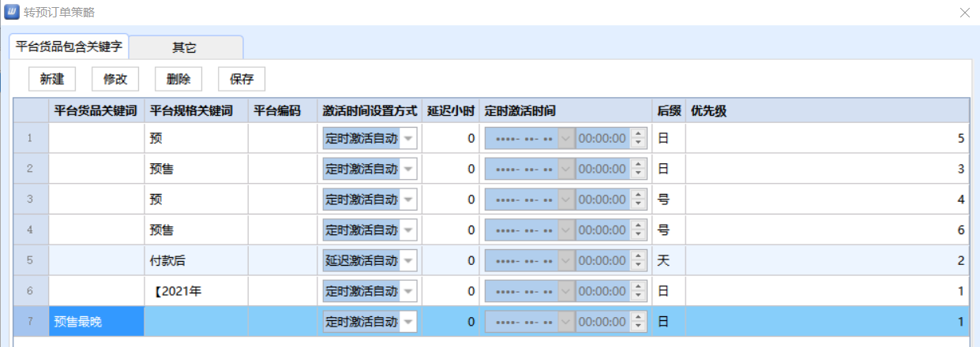This screenshot has width=980, height=347.
Task: Click the app logo icon in title bar
Action: 13,13
